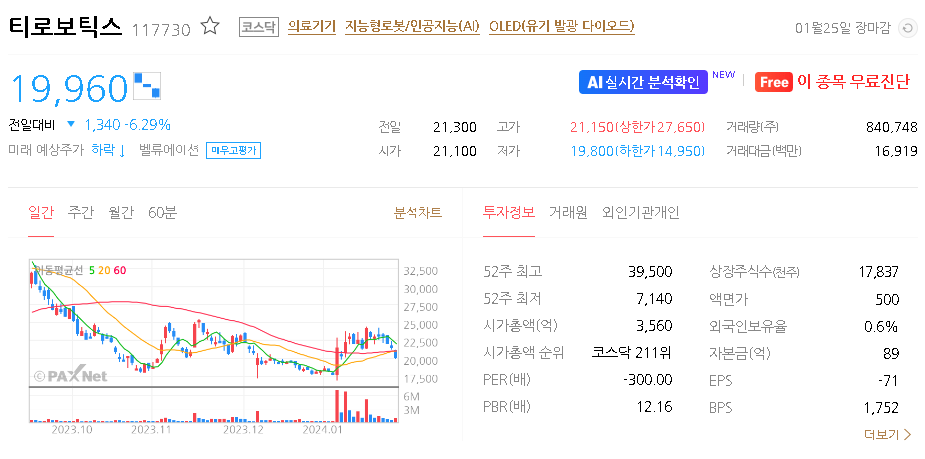Image resolution: width=925 pixels, height=459 pixels.
Task: Select the 투자정보 tab
Action: coord(509,212)
